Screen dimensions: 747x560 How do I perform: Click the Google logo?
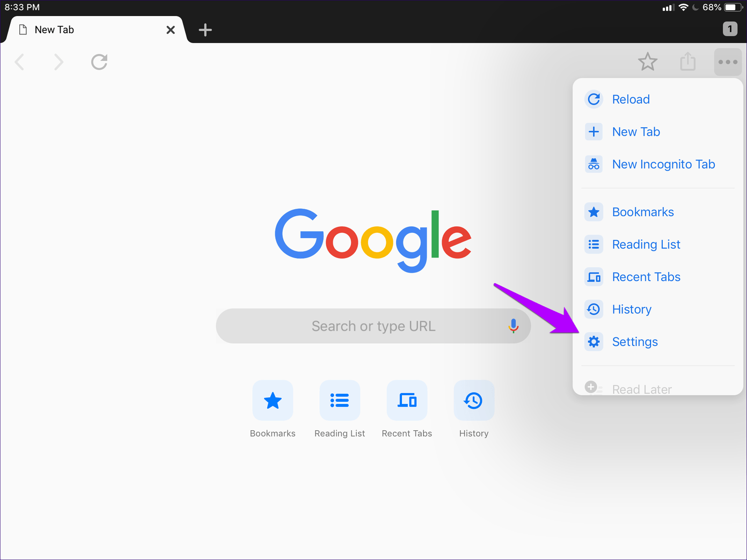373,240
